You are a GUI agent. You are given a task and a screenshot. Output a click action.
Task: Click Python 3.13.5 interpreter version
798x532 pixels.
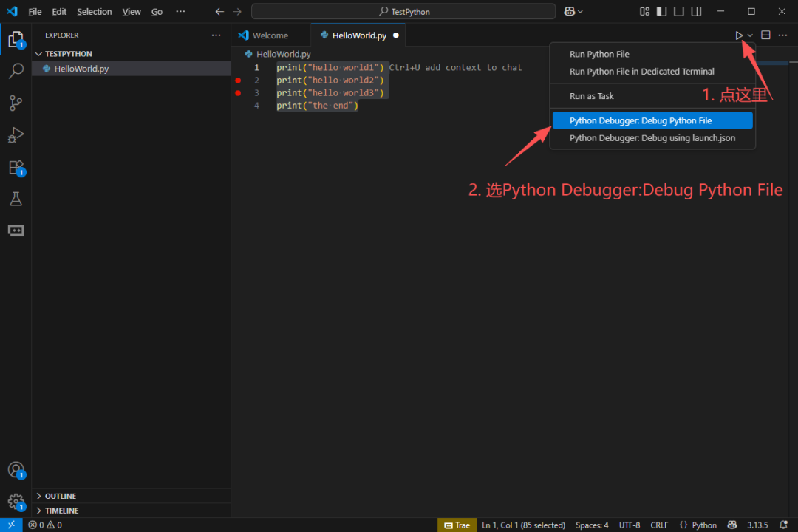[x=757, y=525]
